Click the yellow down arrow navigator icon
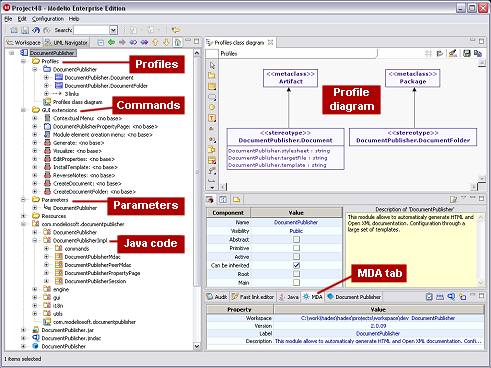The image size is (491, 368). pos(166,42)
